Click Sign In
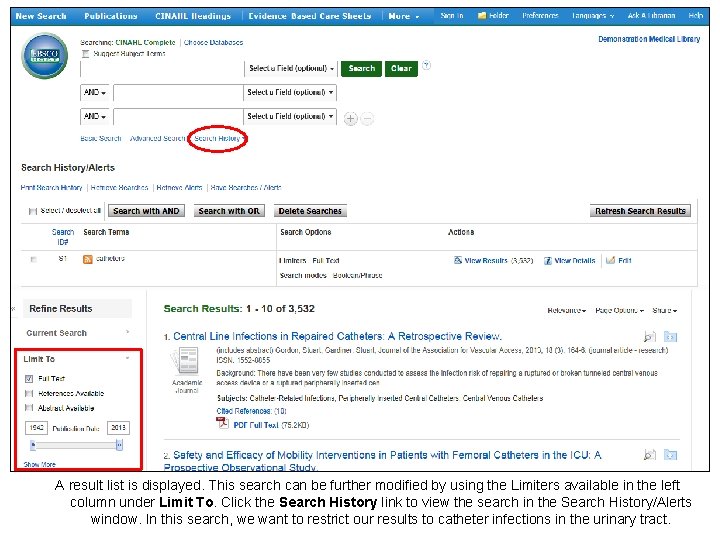 point(452,16)
